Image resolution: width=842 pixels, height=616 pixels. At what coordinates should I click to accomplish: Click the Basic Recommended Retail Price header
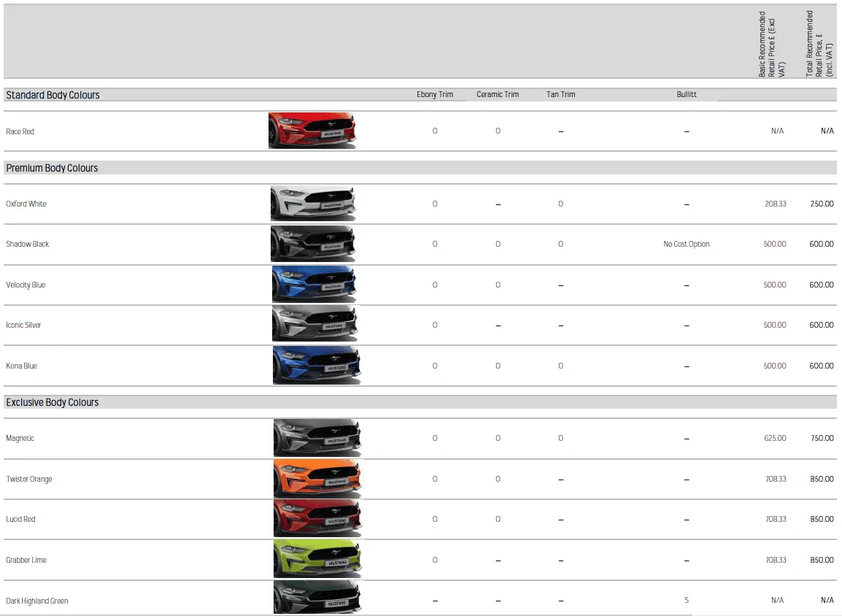tap(772, 44)
